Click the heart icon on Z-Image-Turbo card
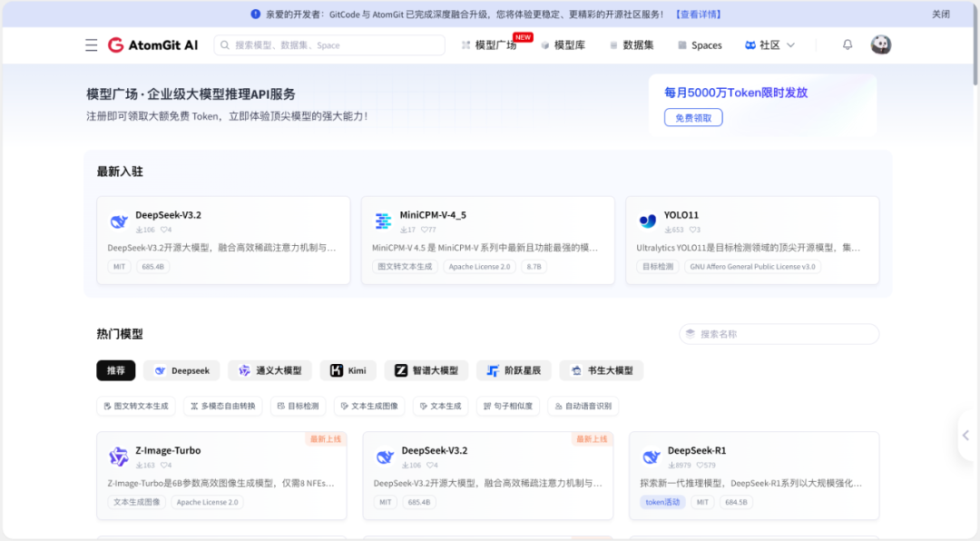The width and height of the screenshot is (980, 541). coord(163,466)
